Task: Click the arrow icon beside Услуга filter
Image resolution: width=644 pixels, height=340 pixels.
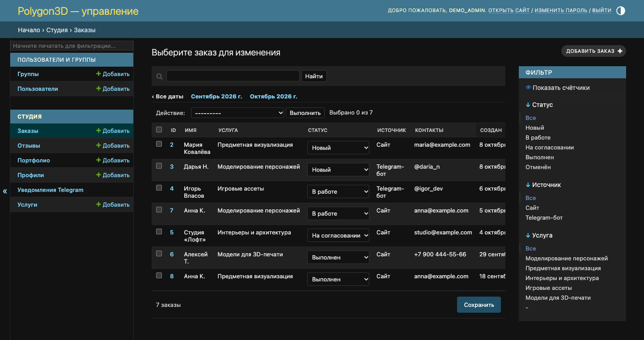Action: click(x=528, y=235)
